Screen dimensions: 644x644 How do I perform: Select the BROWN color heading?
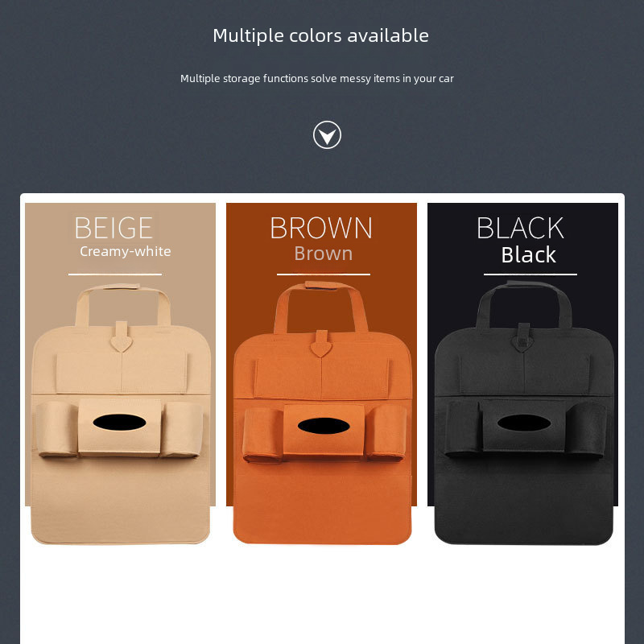[x=321, y=228]
